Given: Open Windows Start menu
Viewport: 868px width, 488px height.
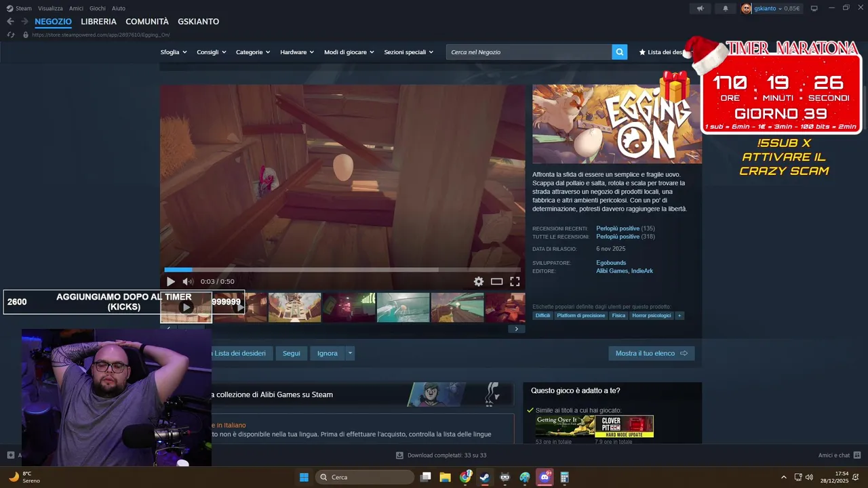Looking at the screenshot, I should pyautogui.click(x=304, y=477).
